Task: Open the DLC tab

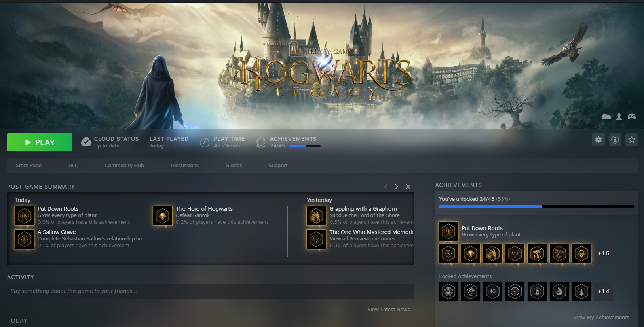Action: (x=73, y=166)
